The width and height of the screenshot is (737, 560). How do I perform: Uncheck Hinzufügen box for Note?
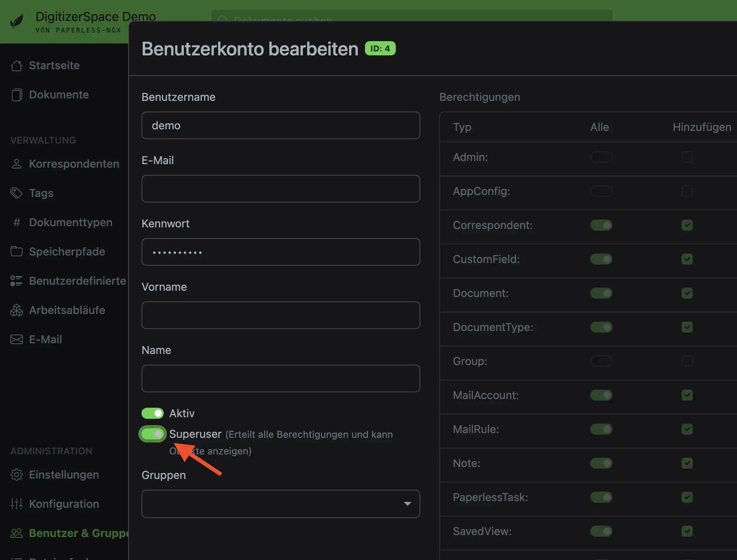tap(687, 463)
